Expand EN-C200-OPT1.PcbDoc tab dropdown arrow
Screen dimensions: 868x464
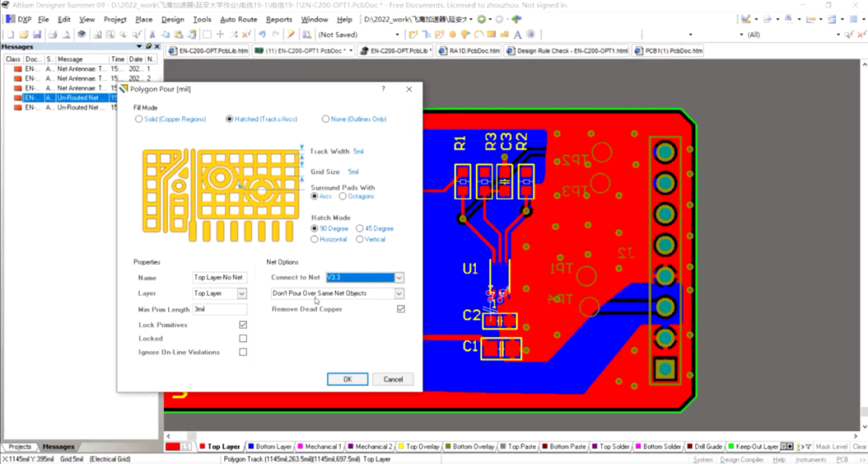tap(351, 51)
